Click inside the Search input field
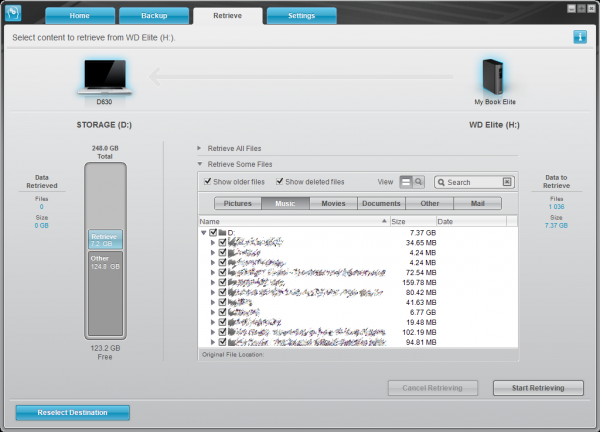Screen dimensions: 600x432 (474, 182)
